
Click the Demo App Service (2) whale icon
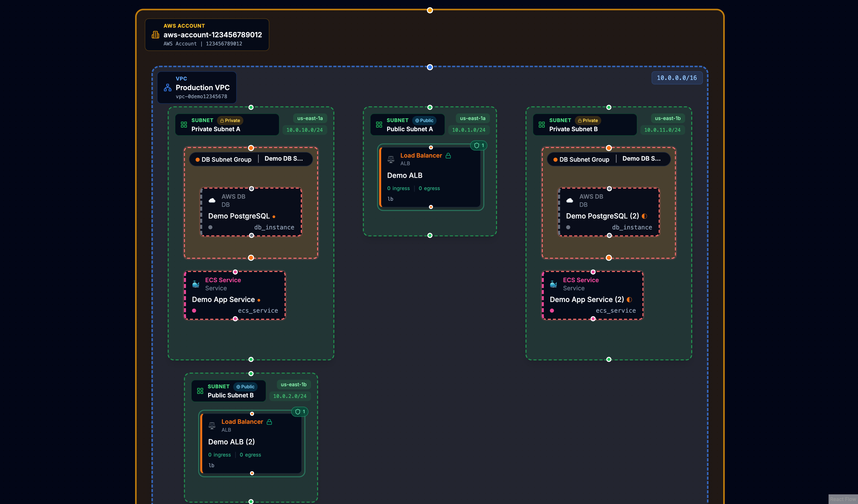[x=554, y=284]
